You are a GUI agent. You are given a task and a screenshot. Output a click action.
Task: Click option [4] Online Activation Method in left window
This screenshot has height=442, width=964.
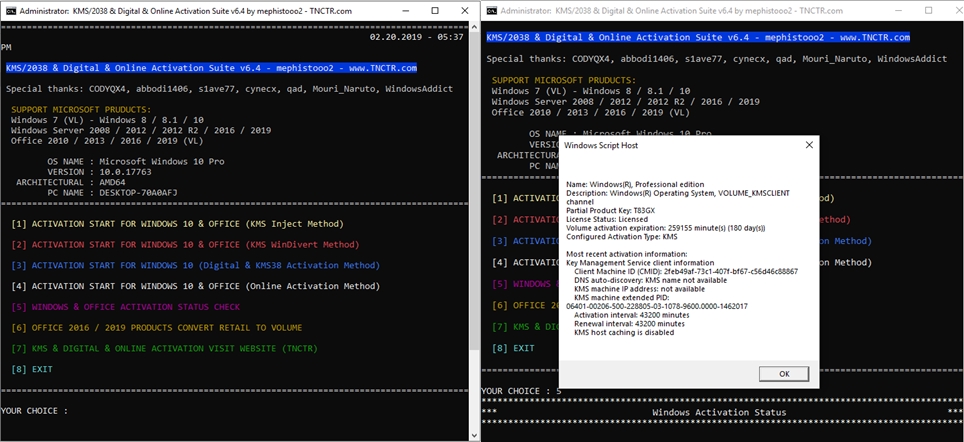point(196,286)
